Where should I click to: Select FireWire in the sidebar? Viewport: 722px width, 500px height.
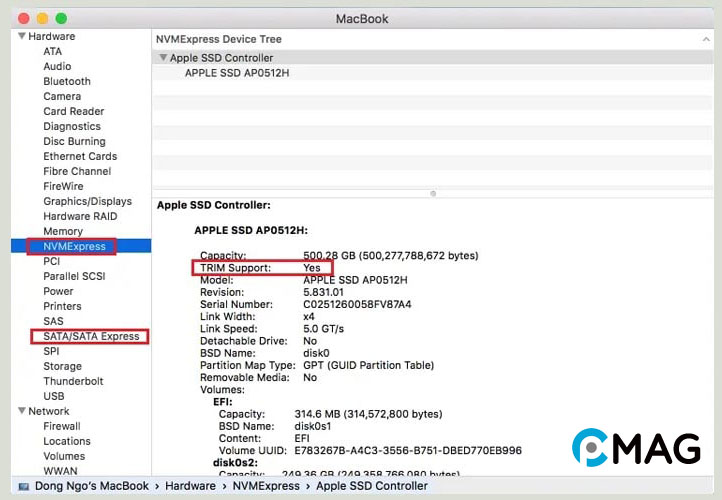tap(63, 186)
